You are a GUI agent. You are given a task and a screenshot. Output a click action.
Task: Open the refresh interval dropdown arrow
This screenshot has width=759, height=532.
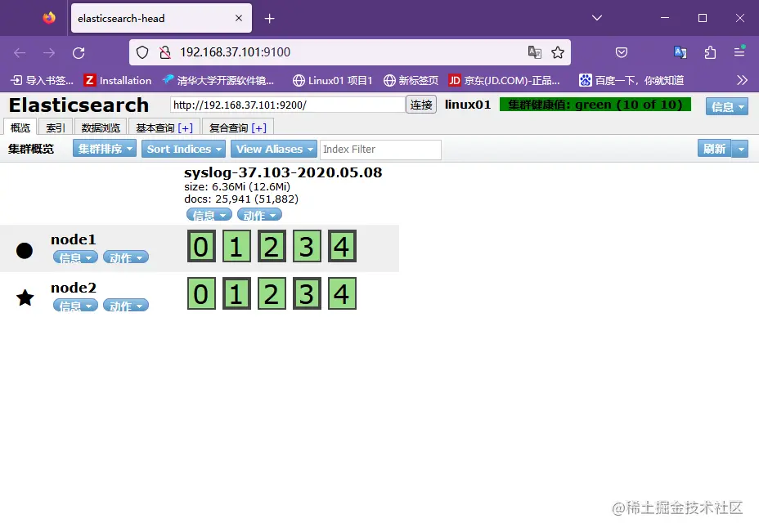click(x=740, y=149)
